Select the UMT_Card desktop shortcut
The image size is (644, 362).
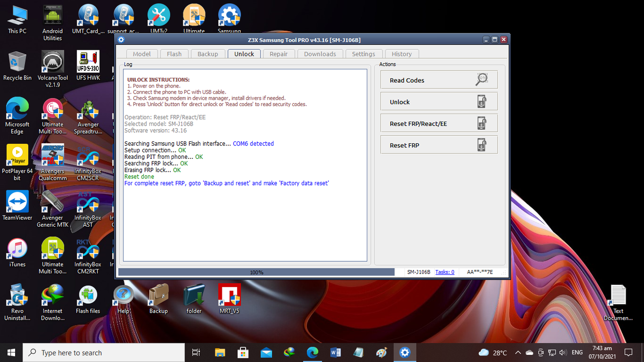(x=88, y=20)
